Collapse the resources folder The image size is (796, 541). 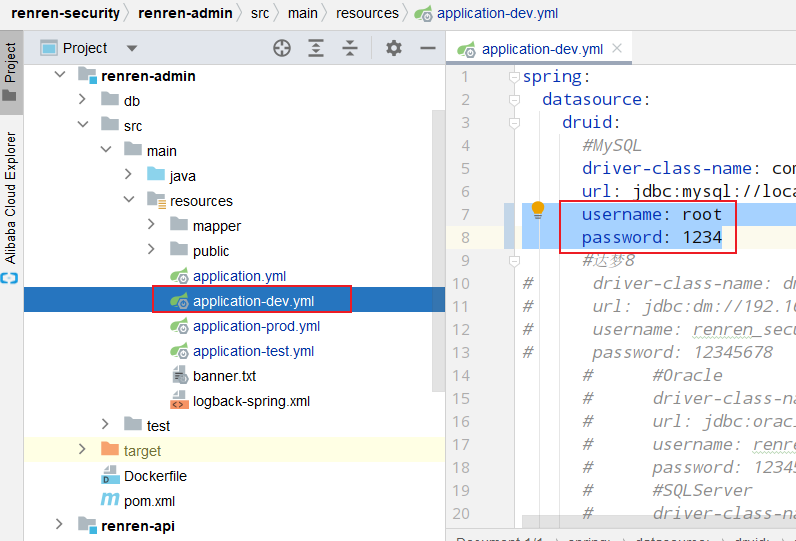129,199
